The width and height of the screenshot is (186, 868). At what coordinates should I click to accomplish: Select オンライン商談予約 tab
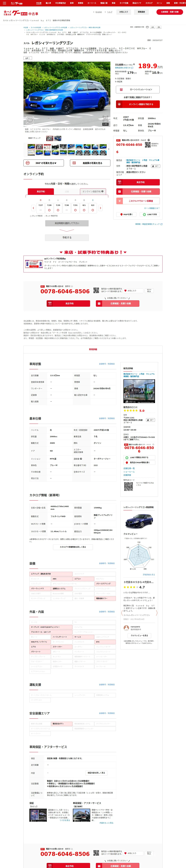pyautogui.click(x=93, y=191)
